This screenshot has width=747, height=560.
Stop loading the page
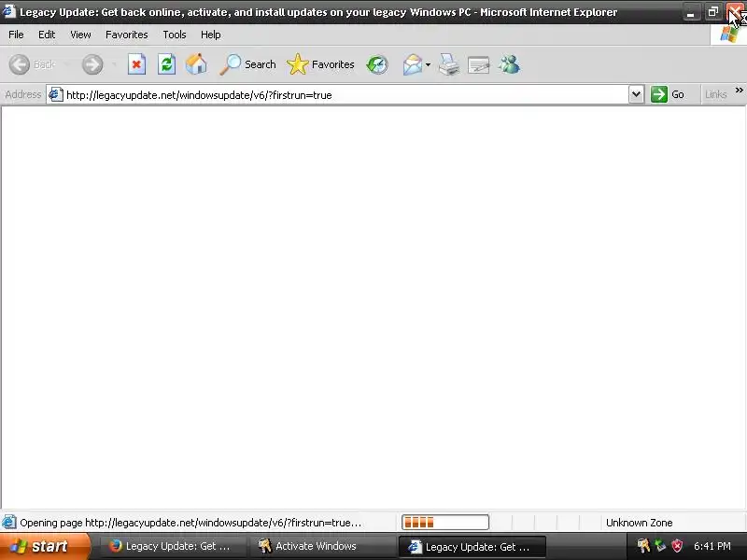click(x=136, y=64)
